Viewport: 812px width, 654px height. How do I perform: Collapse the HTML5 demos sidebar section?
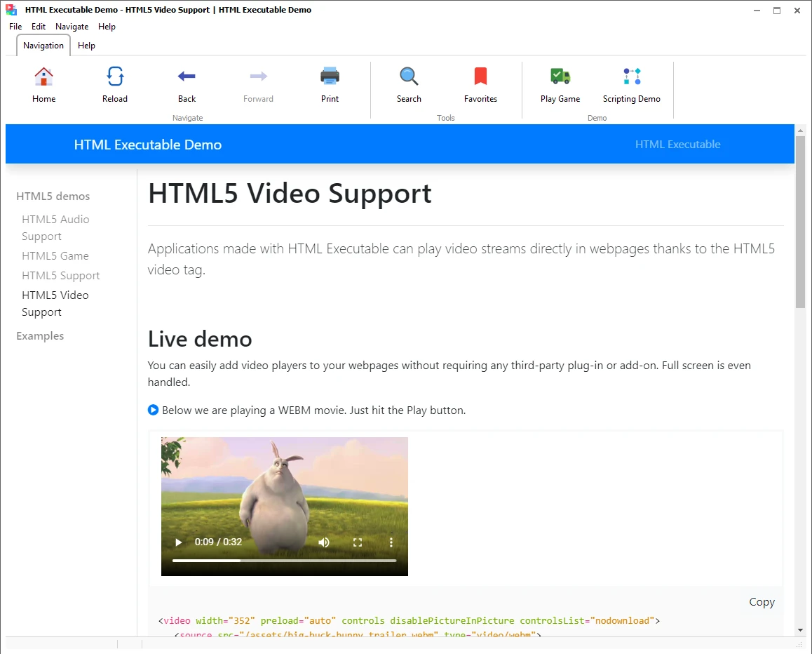tap(53, 196)
